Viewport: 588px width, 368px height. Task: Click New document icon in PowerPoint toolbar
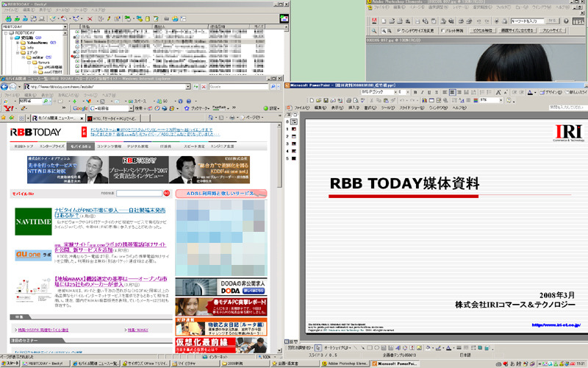(x=312, y=100)
